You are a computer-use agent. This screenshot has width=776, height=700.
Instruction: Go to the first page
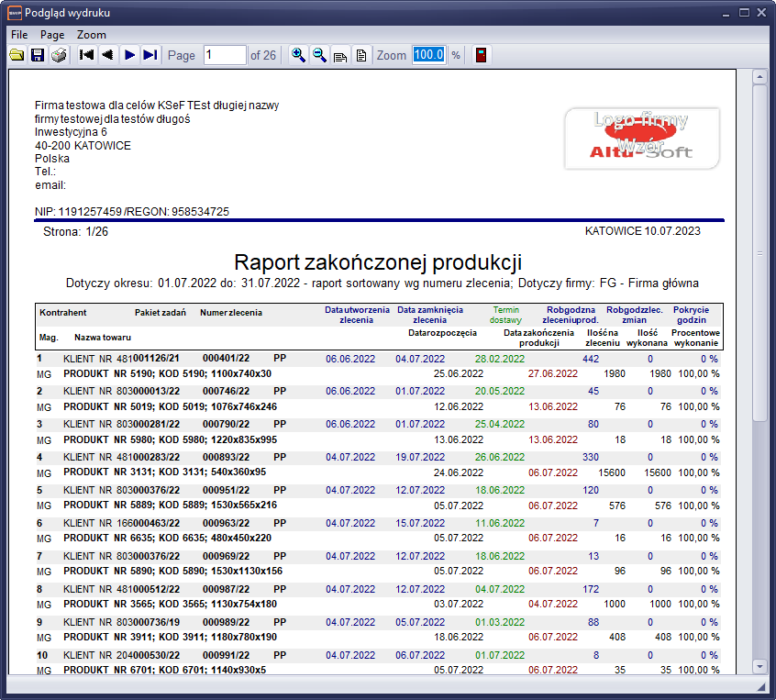pyautogui.click(x=86, y=55)
